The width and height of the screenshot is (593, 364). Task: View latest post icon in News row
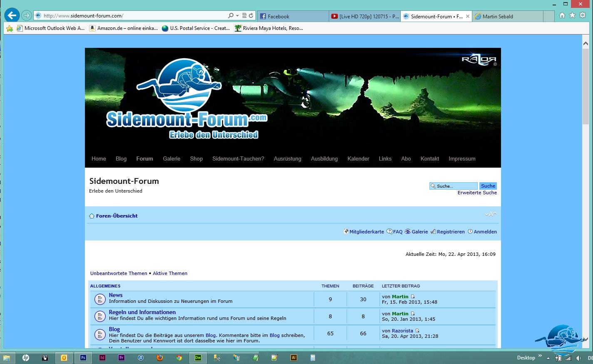(413, 297)
